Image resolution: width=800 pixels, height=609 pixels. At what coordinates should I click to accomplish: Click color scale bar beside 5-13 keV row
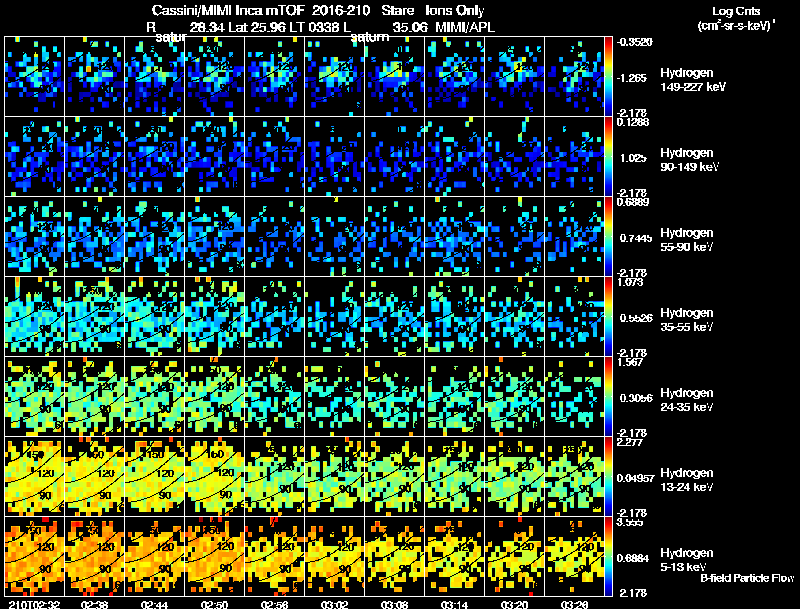click(608, 556)
